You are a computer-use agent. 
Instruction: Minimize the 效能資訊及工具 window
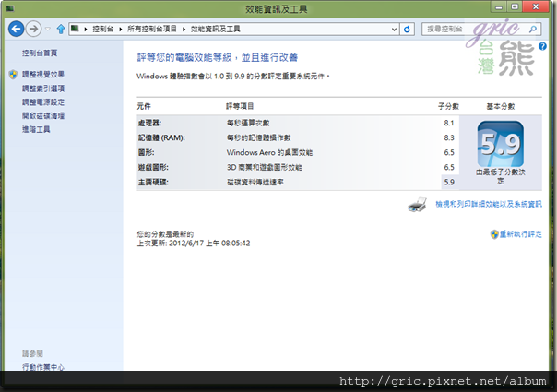pos(499,7)
